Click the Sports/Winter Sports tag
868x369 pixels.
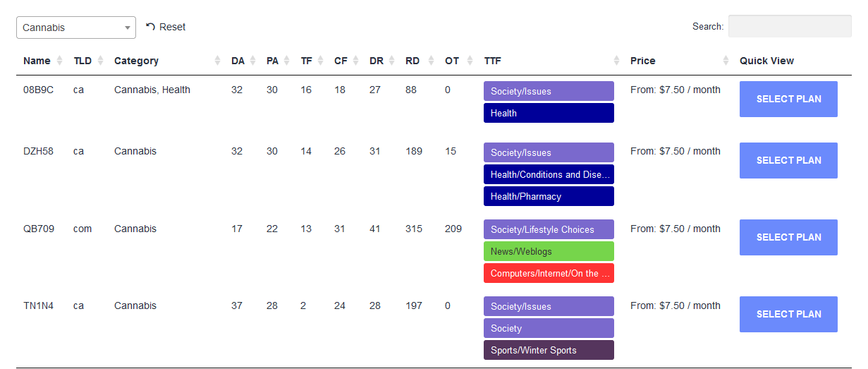(549, 350)
